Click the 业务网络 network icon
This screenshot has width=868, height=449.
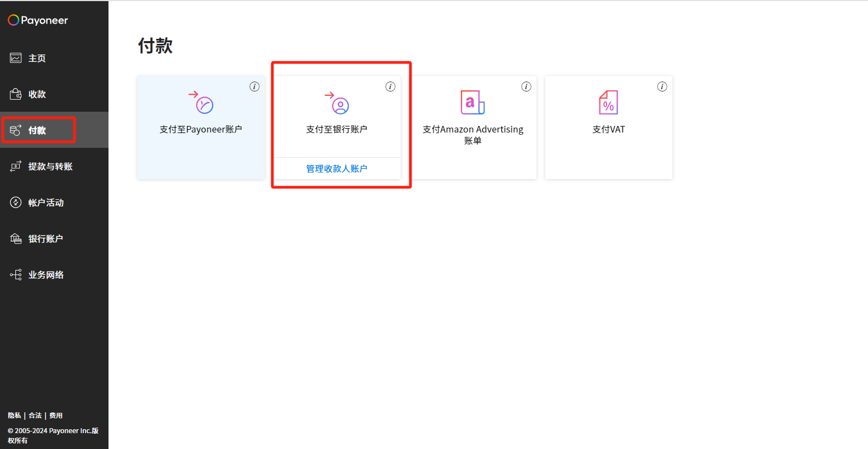coord(16,275)
